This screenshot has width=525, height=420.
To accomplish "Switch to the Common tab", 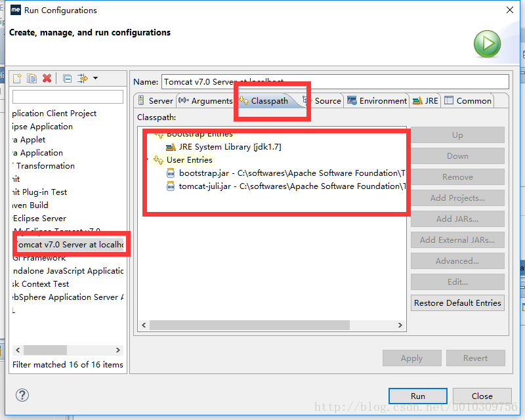I will [x=468, y=101].
